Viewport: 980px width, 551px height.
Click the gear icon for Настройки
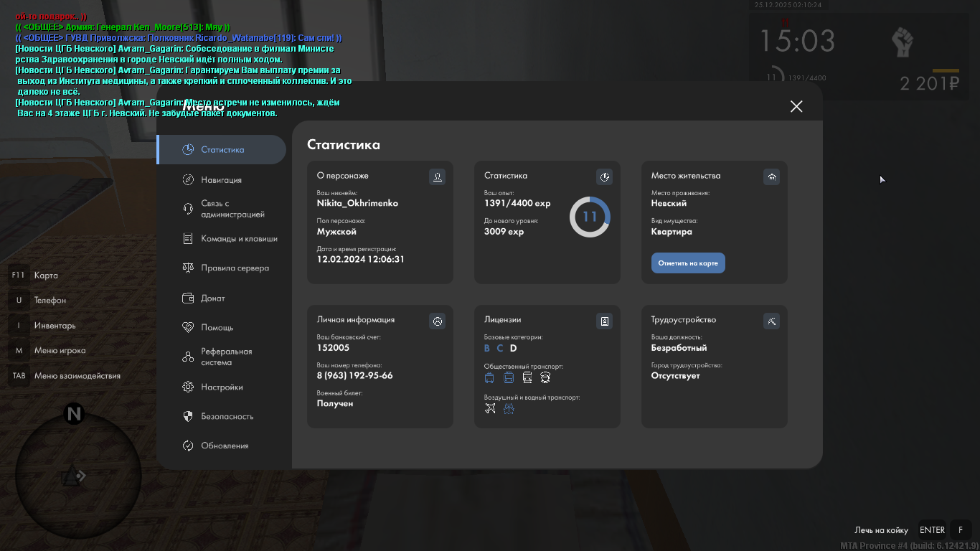point(188,387)
